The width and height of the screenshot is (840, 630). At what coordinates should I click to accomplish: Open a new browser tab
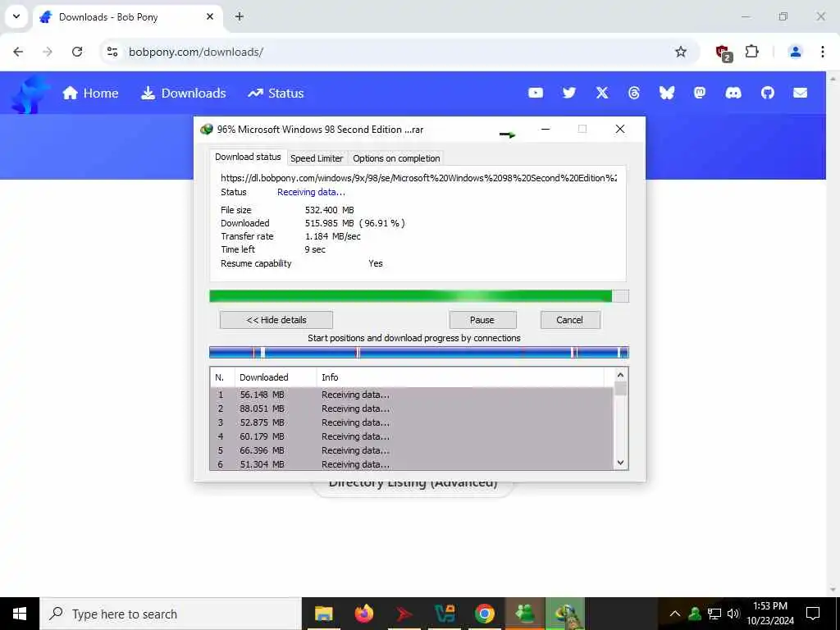pos(240,16)
